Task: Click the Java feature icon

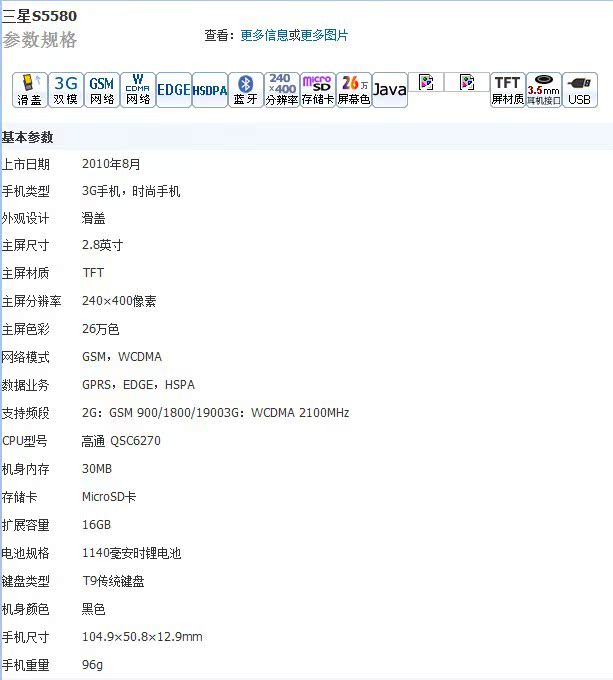Action: tap(389, 90)
